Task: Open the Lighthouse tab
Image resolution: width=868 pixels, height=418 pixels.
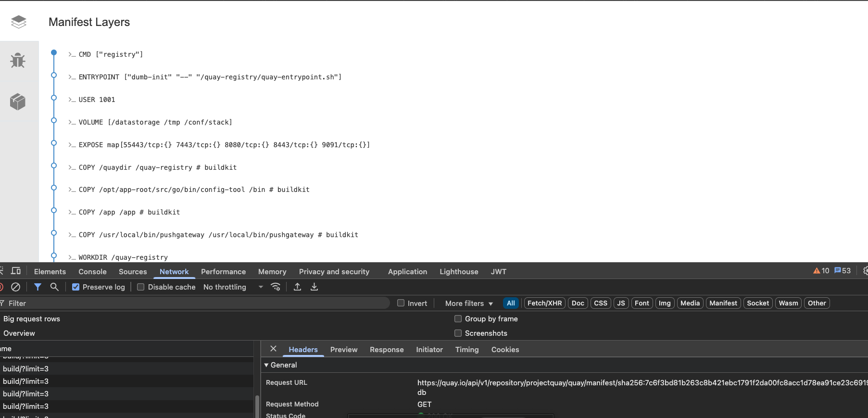Action: click(x=459, y=272)
